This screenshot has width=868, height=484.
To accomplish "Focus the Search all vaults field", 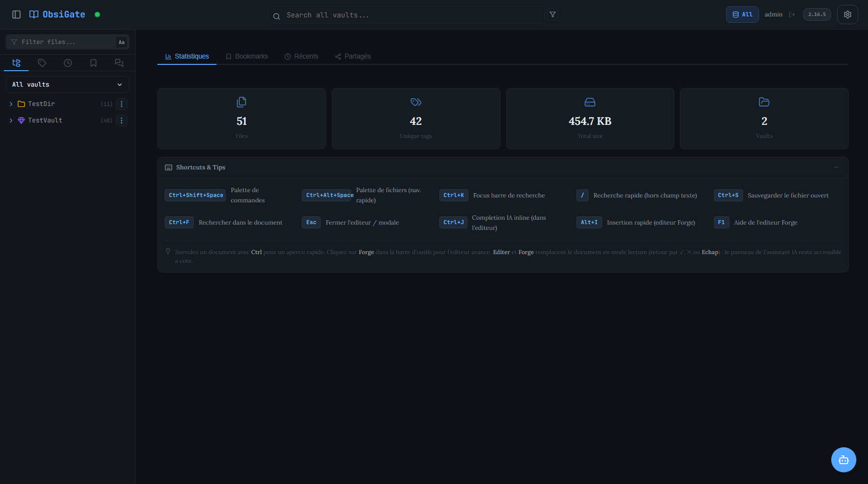I will (x=406, y=15).
